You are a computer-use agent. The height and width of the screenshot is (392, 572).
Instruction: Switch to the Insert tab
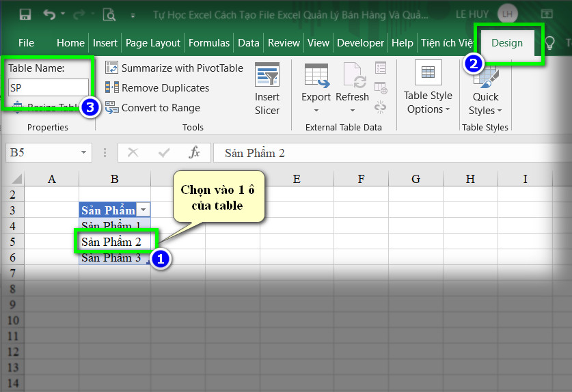(x=105, y=43)
